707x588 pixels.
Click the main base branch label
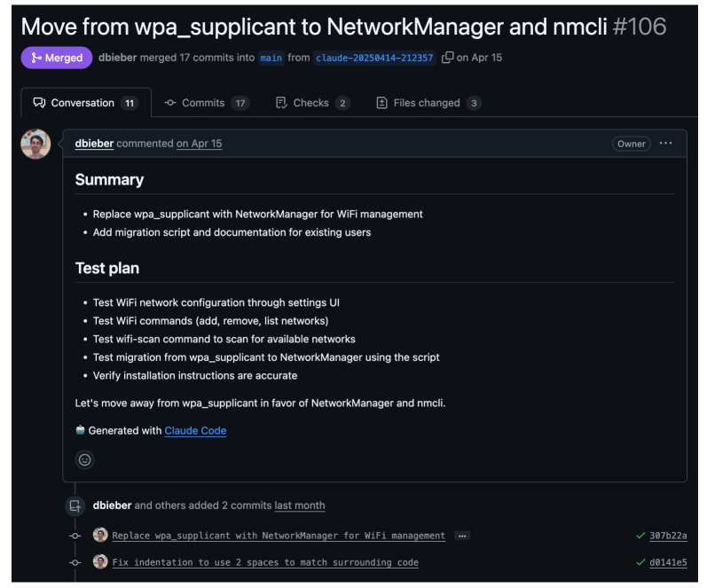(x=271, y=59)
